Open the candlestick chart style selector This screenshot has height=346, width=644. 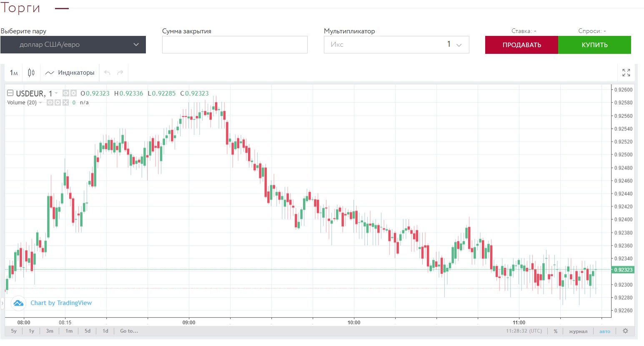[31, 73]
